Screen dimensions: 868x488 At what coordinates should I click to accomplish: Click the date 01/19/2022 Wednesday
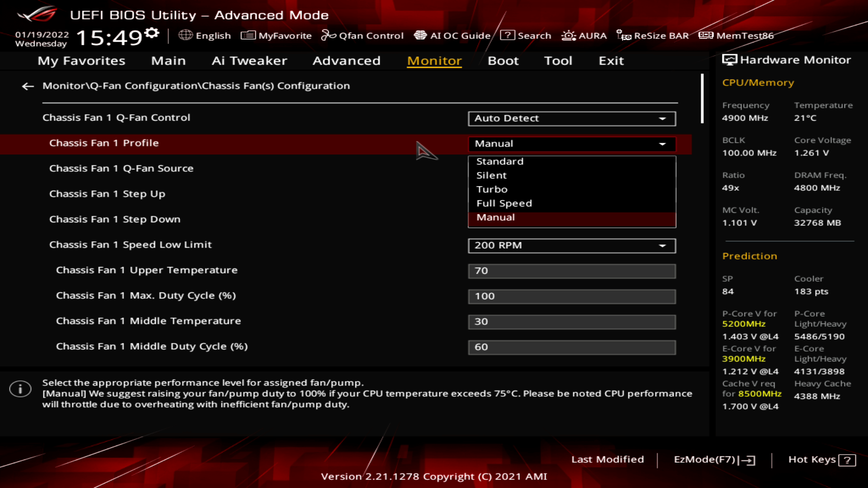tap(42, 39)
